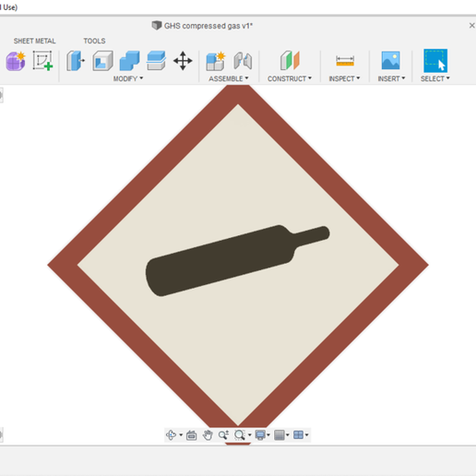Click the New Component icon
Screen dimensions: 476x476
216,61
